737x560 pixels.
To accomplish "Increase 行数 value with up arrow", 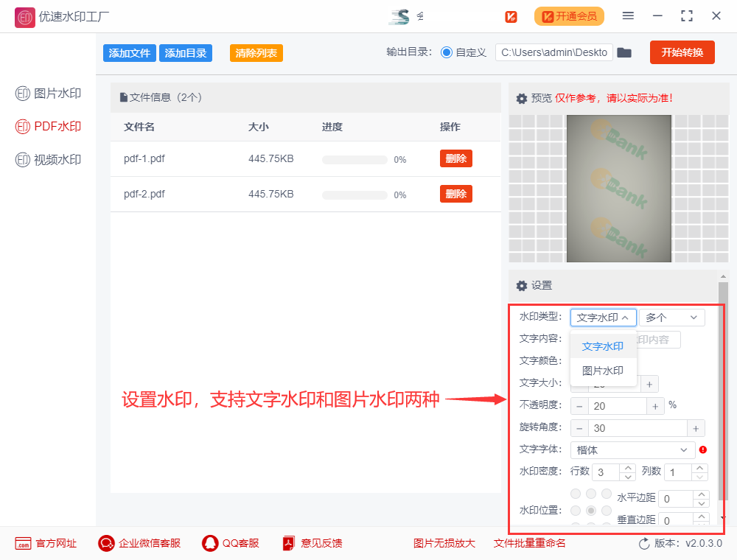I will pos(628,468).
